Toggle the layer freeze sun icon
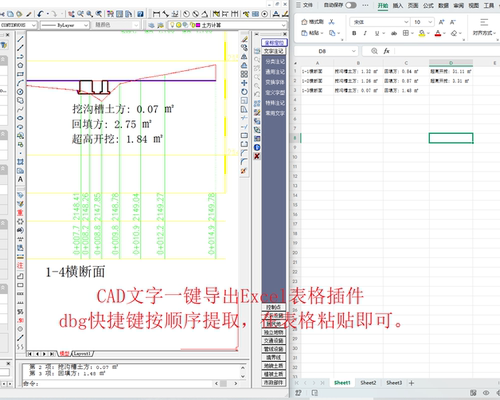Screen dimensions: 500x400 [x=178, y=25]
